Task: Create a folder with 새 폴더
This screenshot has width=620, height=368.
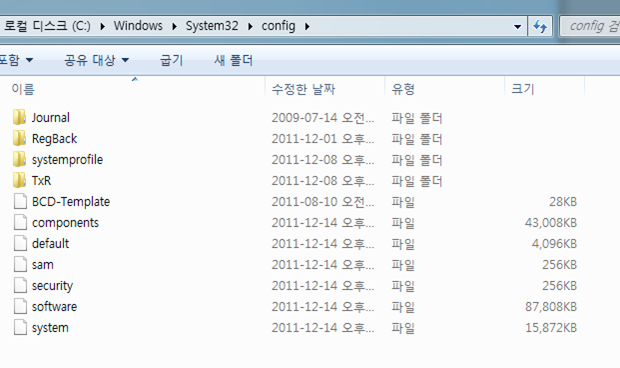Action: [x=233, y=60]
